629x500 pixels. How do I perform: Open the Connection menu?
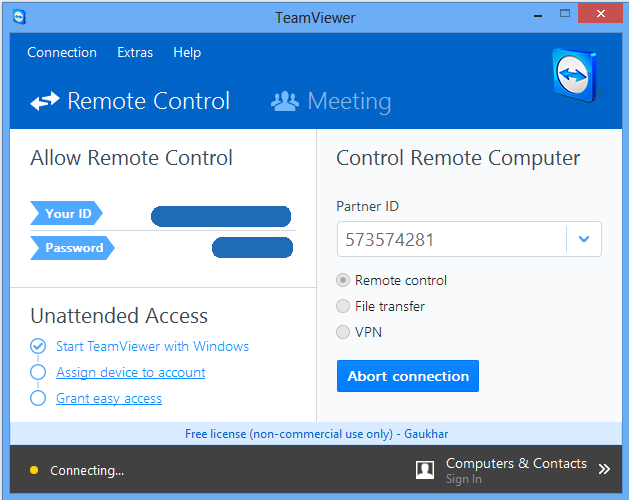[x=62, y=52]
